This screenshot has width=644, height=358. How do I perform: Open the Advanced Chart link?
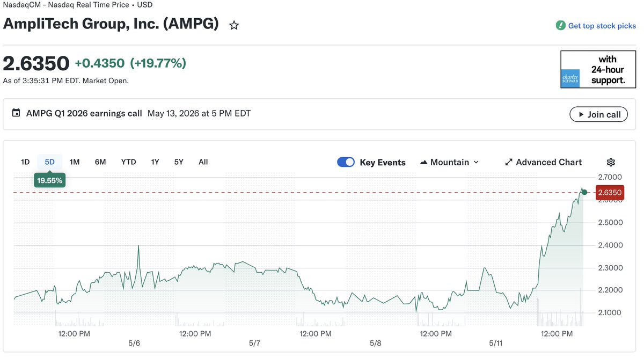point(544,162)
